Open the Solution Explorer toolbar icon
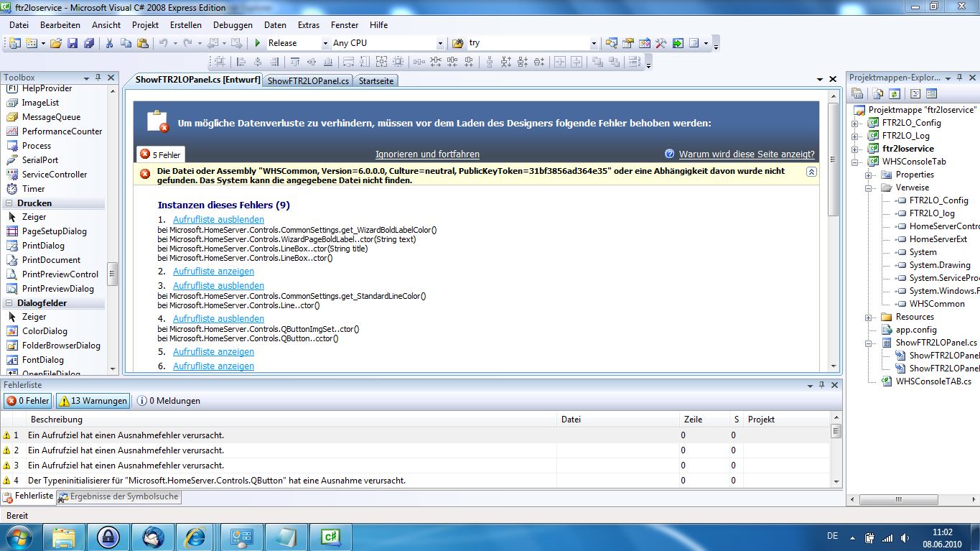Viewport: 980px width, 551px height. click(612, 43)
